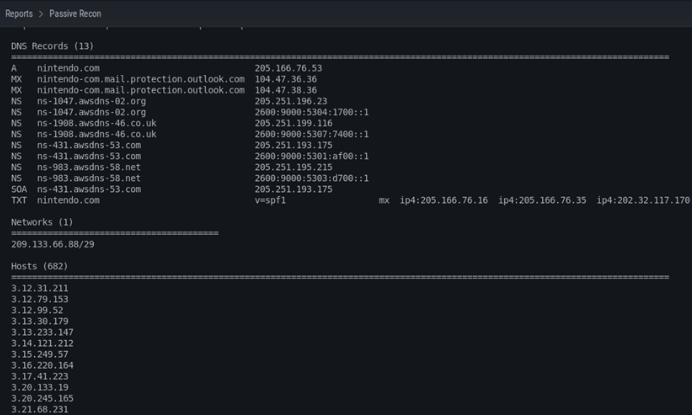Click SPF entry ip4:205.166.76.16
Screen dimensions: 692x415
[444, 200]
